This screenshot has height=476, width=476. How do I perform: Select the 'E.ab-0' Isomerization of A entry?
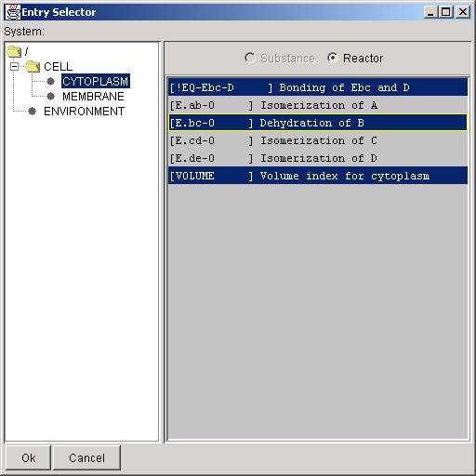pos(318,105)
